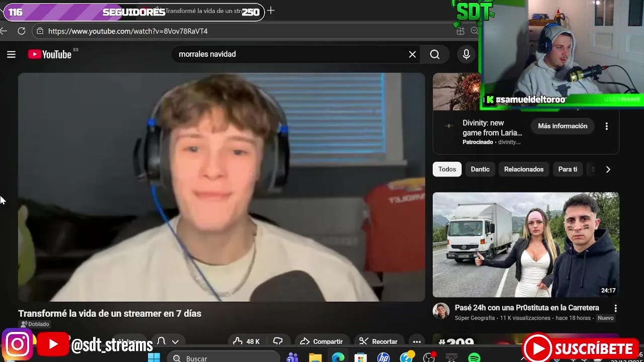Expand the notification bell dropdown

pos(168,341)
